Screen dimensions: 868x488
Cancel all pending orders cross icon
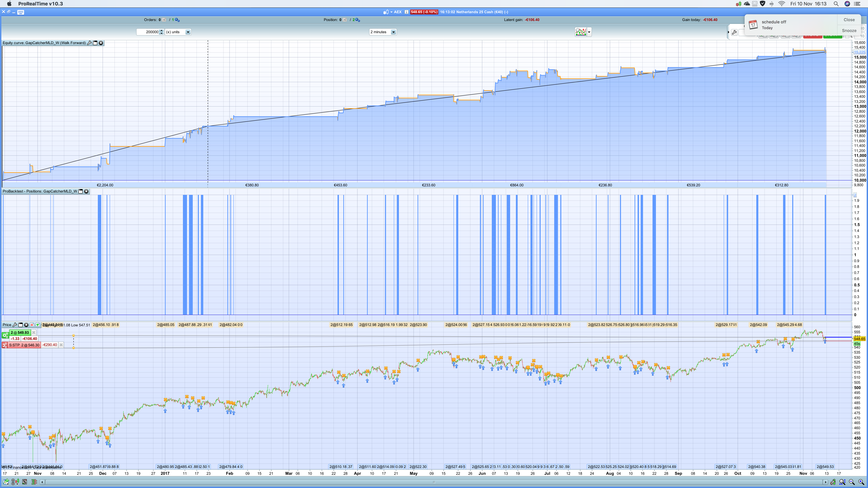(164, 20)
